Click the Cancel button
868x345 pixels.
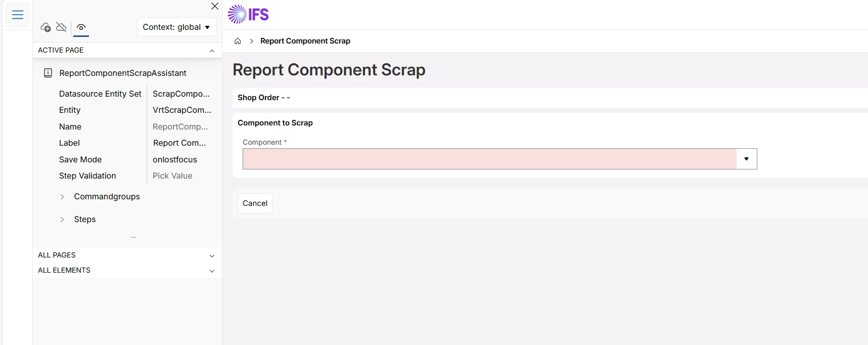pos(255,203)
